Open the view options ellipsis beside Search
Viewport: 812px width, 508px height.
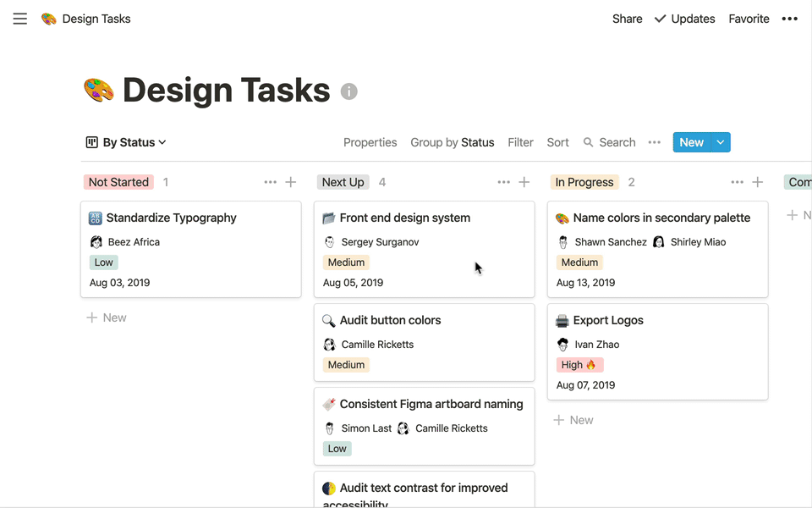[654, 142]
